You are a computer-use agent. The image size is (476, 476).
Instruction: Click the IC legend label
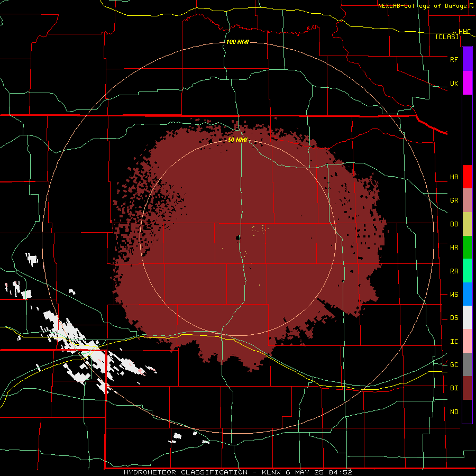454,342
